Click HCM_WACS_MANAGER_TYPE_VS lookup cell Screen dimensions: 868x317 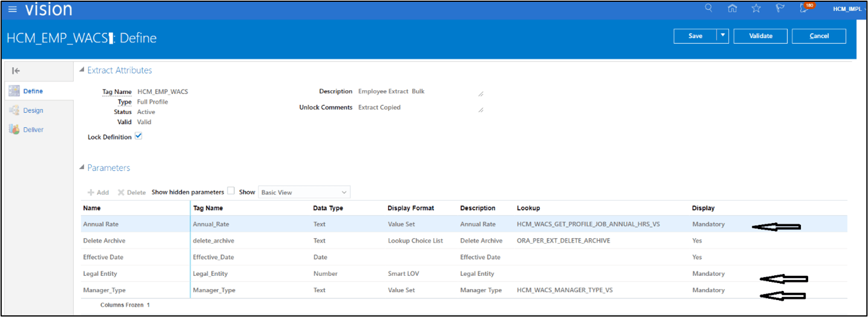565,290
